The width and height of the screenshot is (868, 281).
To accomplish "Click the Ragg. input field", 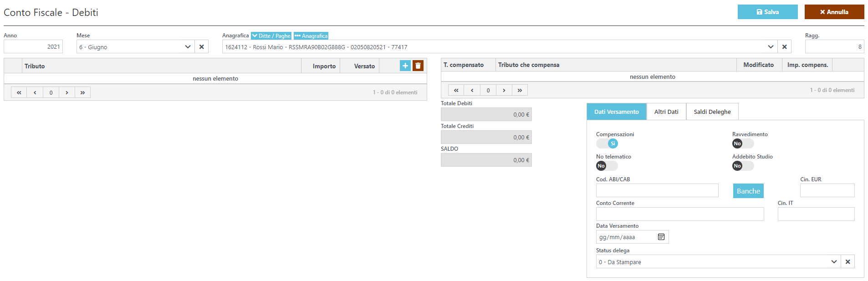I will coord(834,46).
